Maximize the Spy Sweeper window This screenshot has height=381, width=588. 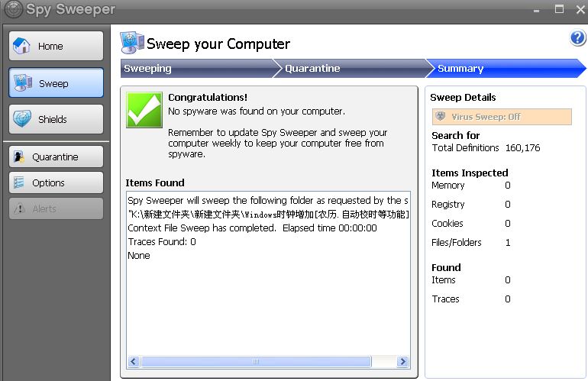click(x=559, y=9)
